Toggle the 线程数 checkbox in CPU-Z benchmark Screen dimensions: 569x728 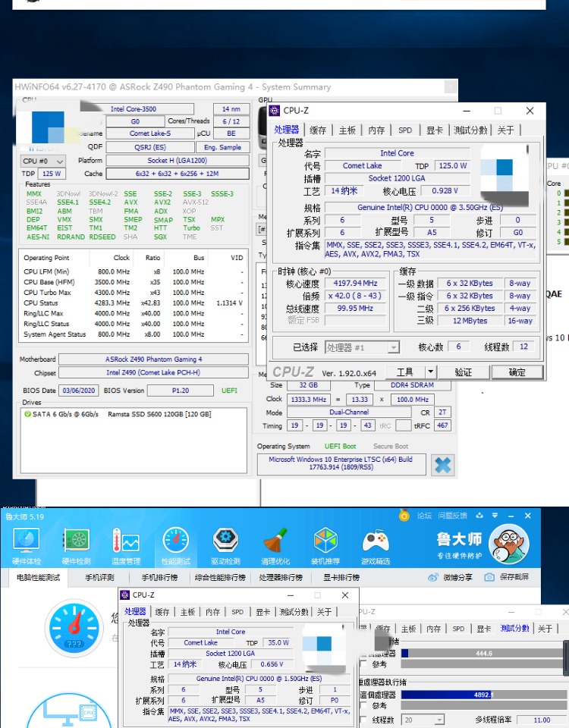coord(364,720)
